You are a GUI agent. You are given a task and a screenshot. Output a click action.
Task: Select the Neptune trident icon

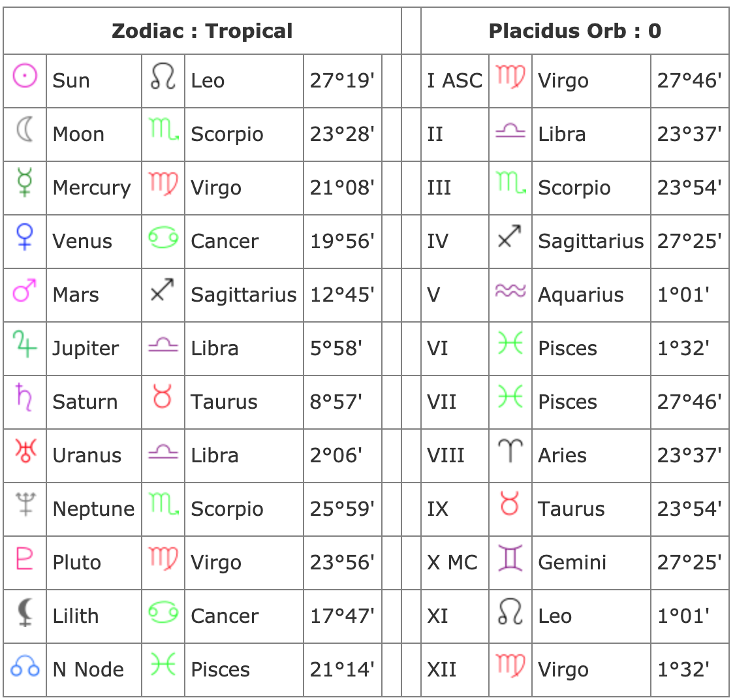(25, 504)
